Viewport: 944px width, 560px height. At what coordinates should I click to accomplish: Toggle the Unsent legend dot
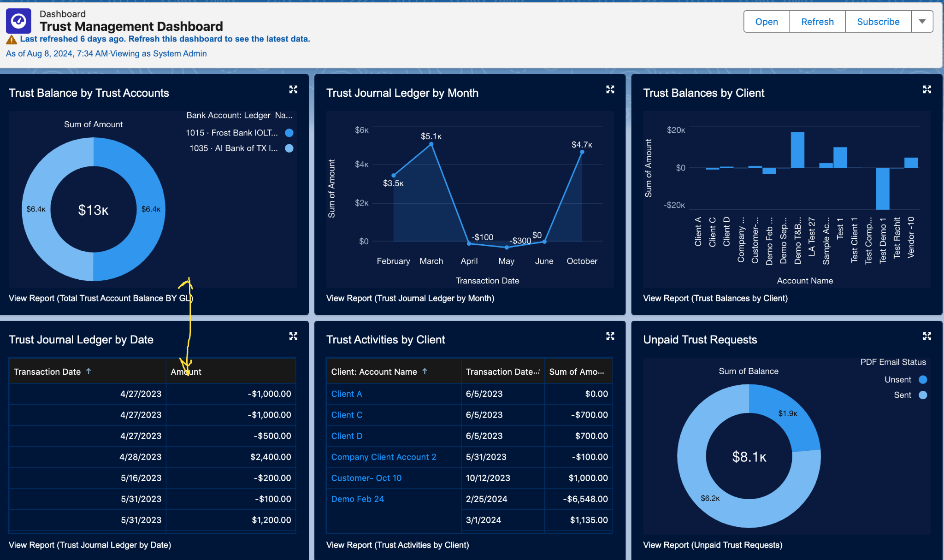[x=923, y=380]
